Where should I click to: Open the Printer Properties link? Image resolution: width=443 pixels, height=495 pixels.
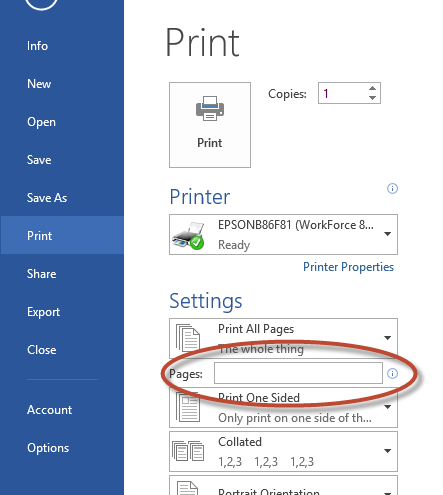[x=348, y=267]
